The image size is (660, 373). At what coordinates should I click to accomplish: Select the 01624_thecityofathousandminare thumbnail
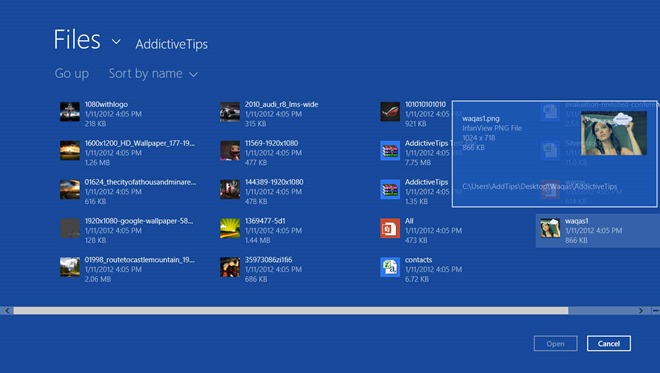(69, 189)
